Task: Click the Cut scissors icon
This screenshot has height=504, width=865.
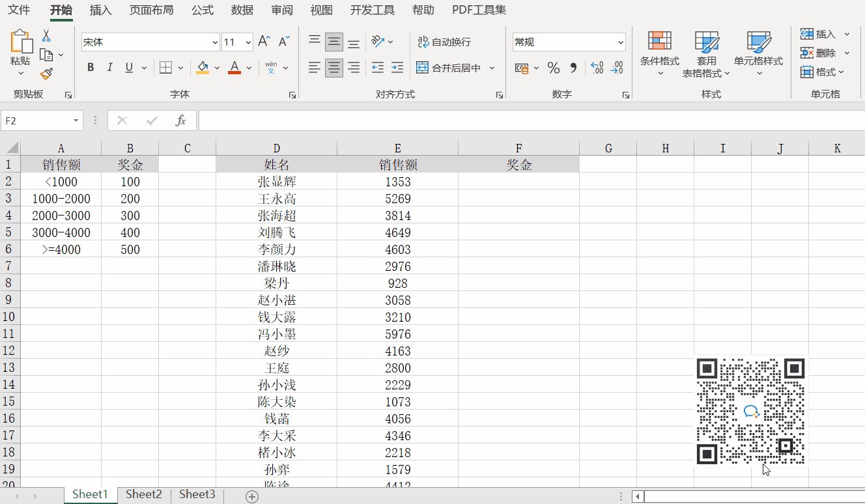Action: pyautogui.click(x=46, y=35)
